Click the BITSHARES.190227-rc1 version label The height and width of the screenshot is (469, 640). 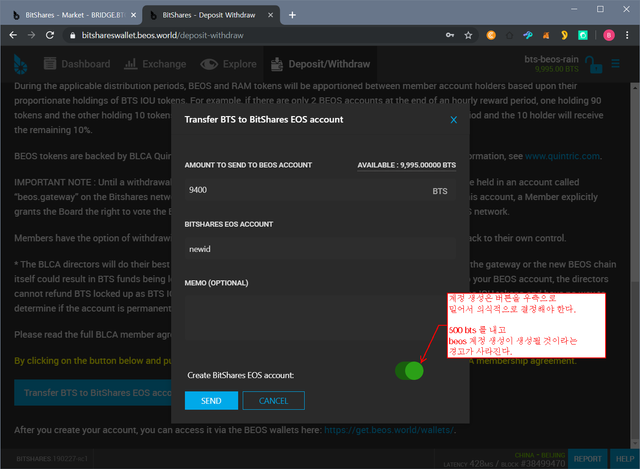pyautogui.click(x=52, y=459)
